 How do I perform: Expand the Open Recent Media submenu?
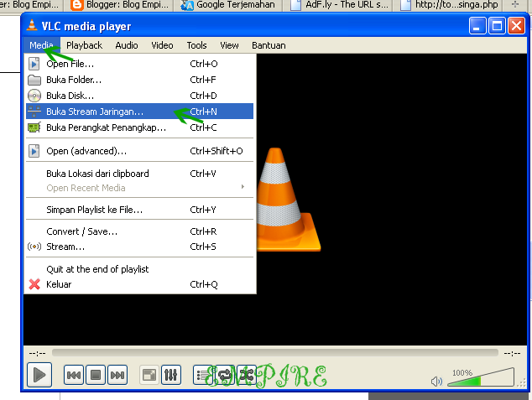139,188
